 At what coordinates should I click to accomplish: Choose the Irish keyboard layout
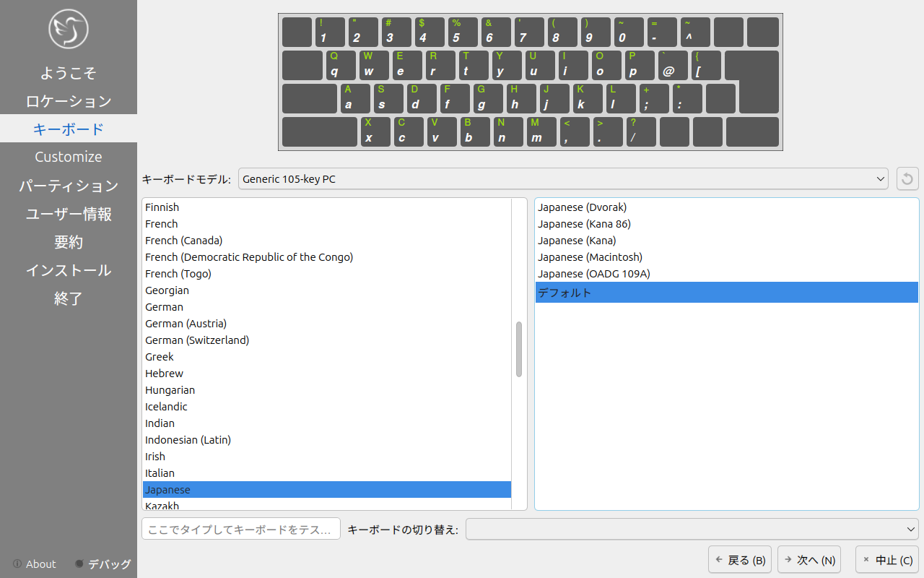(x=327, y=457)
